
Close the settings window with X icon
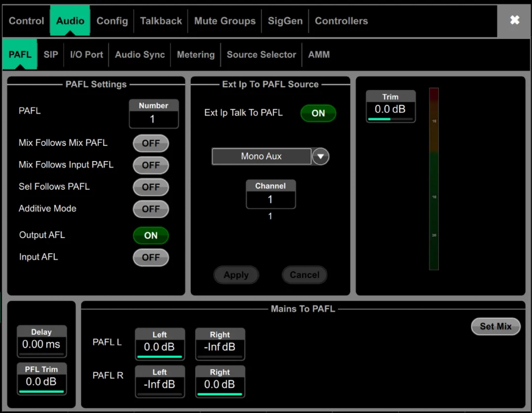pos(514,20)
